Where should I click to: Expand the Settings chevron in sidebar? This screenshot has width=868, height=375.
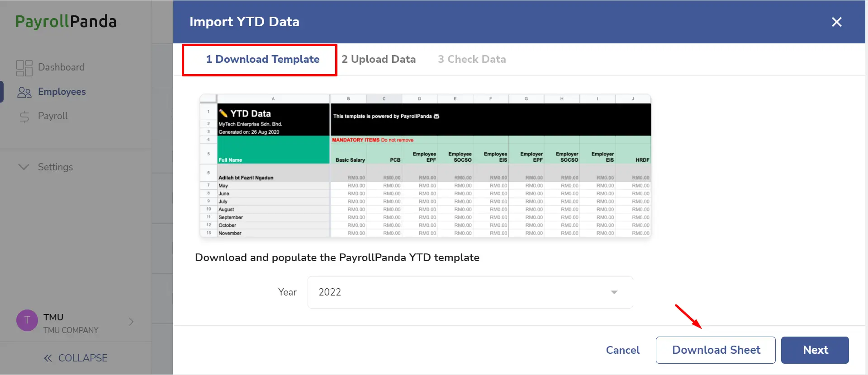pos(24,167)
